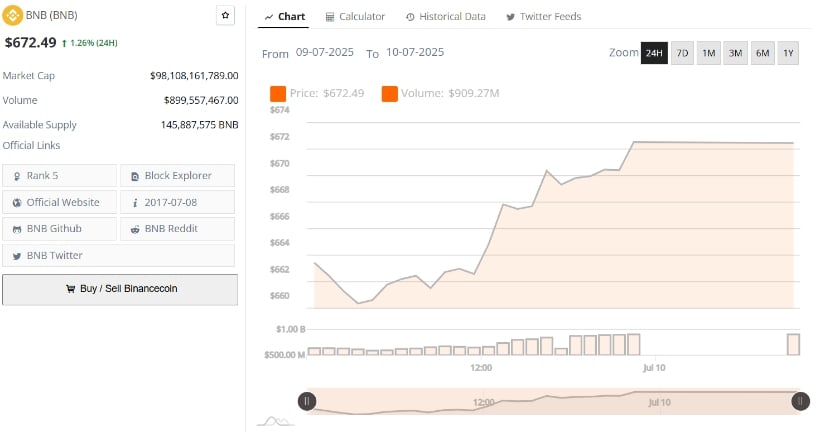Viewport: 825px width, 432px height.
Task: Toggle the Price series legend swatch
Action: coord(278,94)
